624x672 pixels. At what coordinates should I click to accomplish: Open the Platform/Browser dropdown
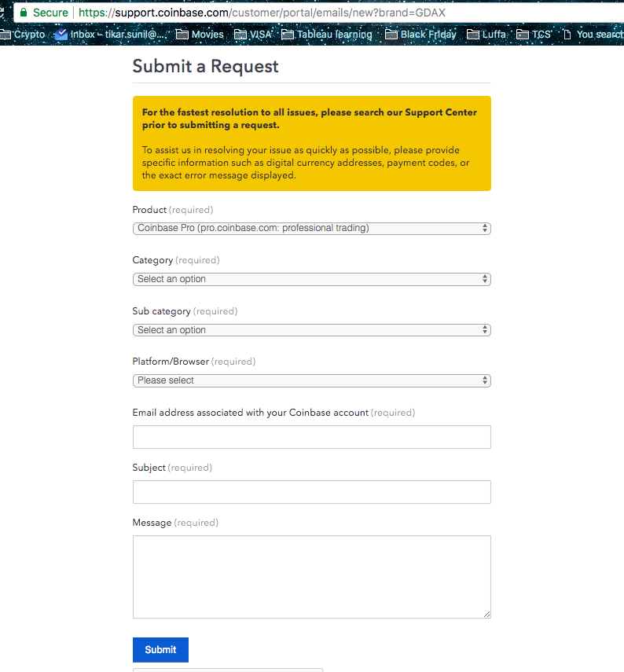pos(311,380)
